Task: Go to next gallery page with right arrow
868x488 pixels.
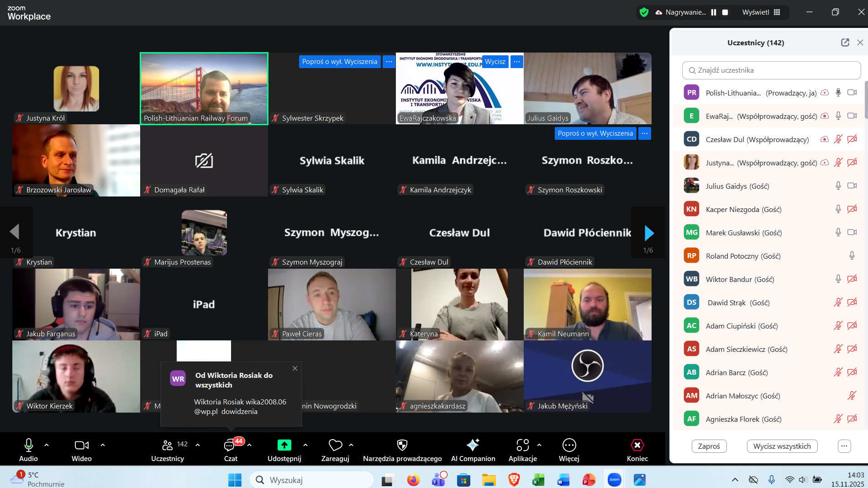Action: click(649, 233)
